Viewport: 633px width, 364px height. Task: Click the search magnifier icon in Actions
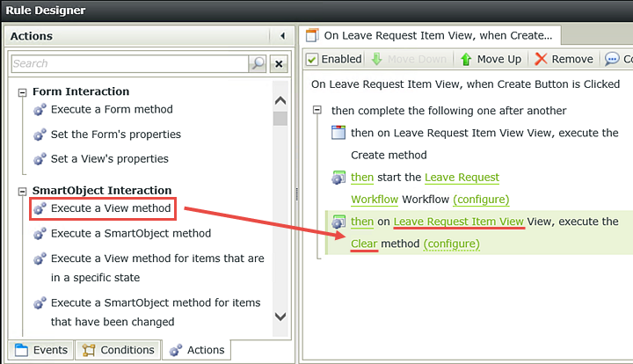coord(258,63)
